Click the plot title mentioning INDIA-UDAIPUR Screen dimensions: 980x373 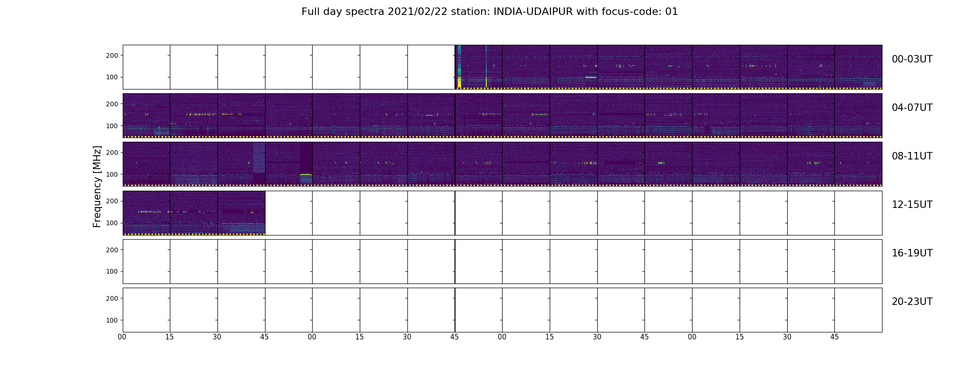pos(490,12)
